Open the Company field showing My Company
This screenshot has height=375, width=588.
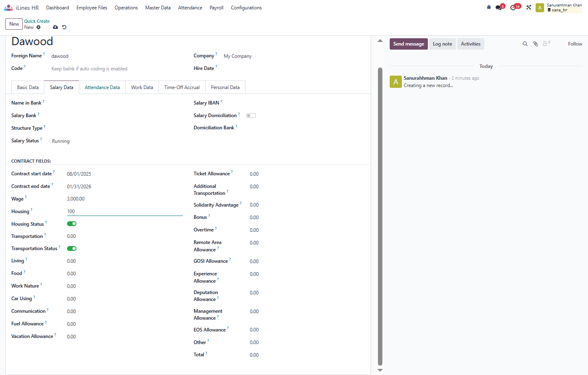point(293,56)
